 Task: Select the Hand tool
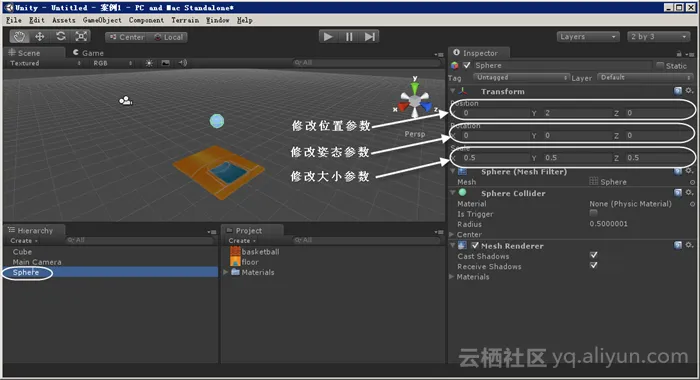[x=19, y=37]
